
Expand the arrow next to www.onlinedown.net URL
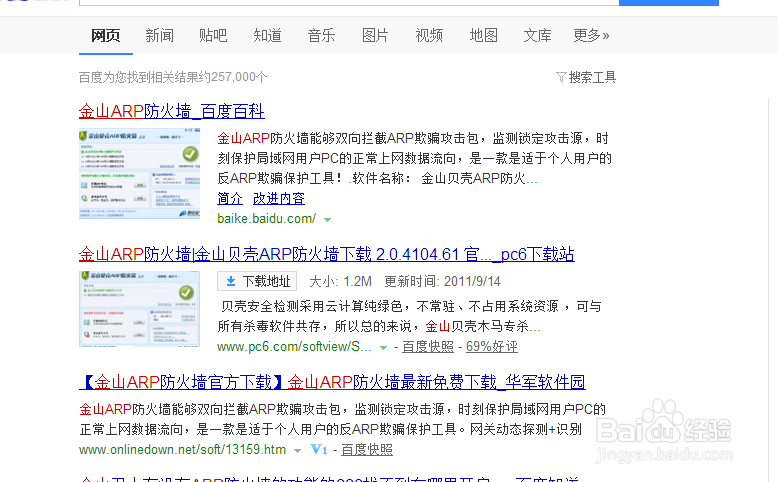pos(298,451)
